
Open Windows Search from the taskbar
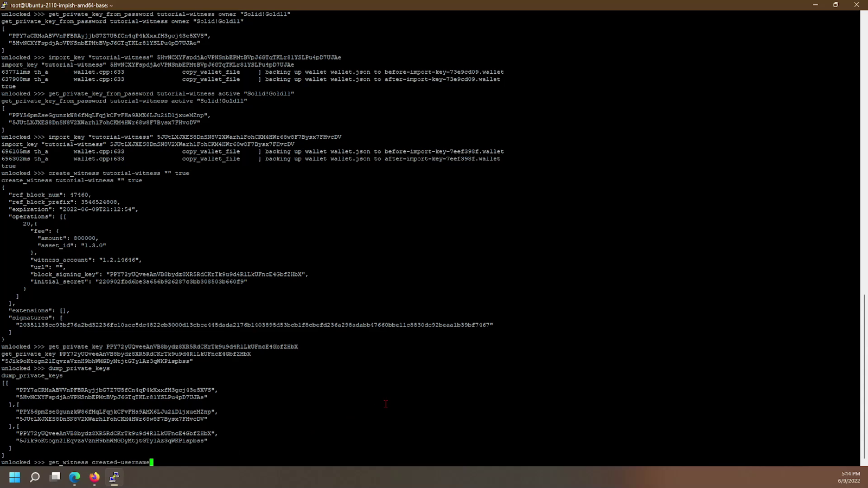(35, 477)
